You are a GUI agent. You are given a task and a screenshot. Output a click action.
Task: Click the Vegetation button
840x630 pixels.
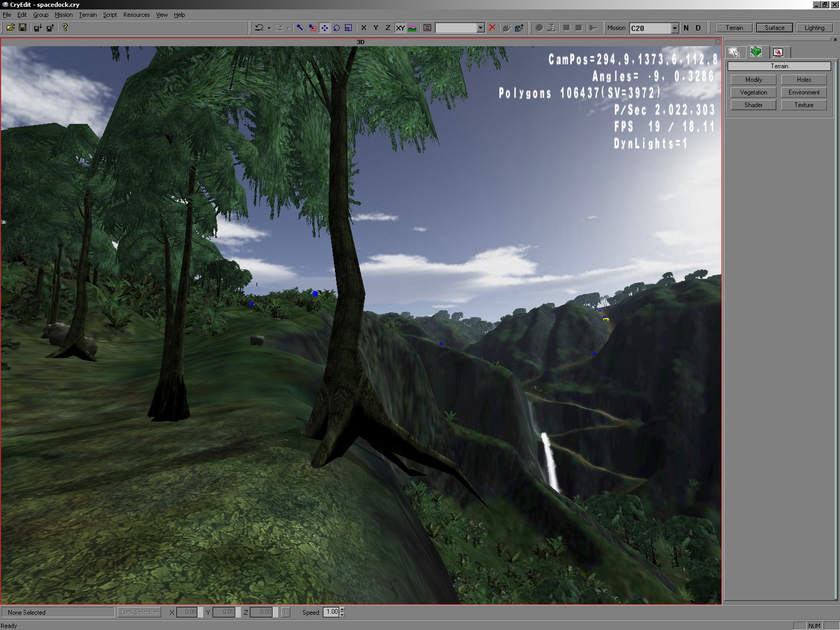753,92
